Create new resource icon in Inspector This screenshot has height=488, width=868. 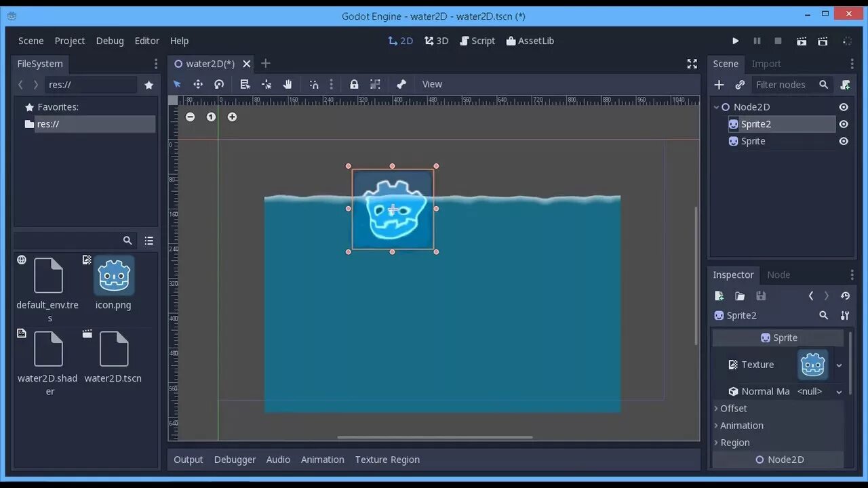click(x=719, y=296)
